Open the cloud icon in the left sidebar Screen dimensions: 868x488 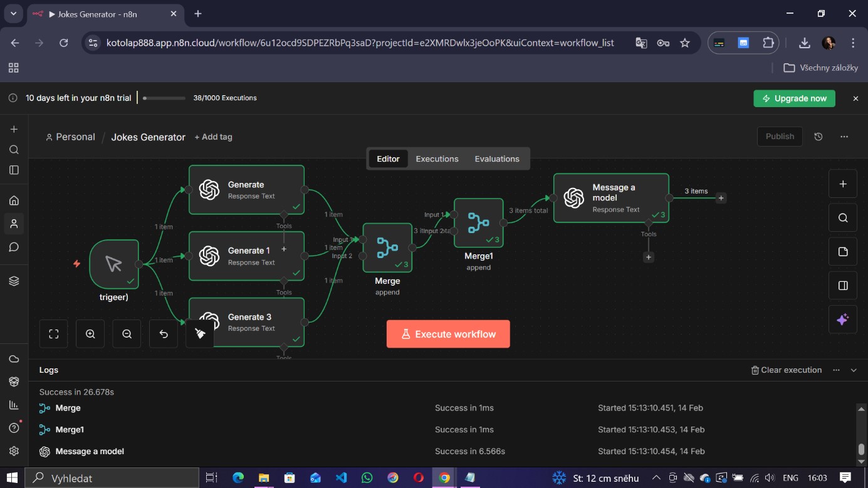pos(14,359)
